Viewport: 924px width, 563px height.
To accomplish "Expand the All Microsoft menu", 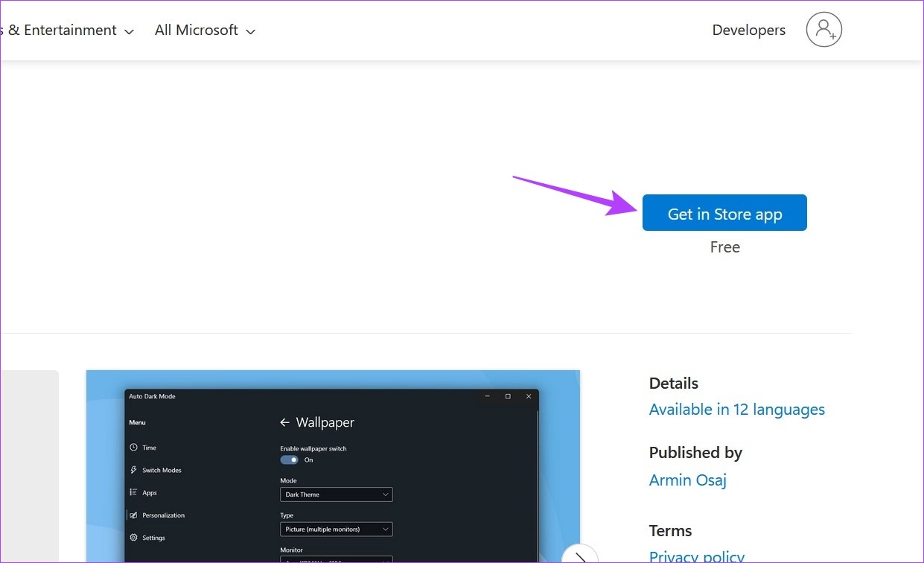I will [x=205, y=31].
